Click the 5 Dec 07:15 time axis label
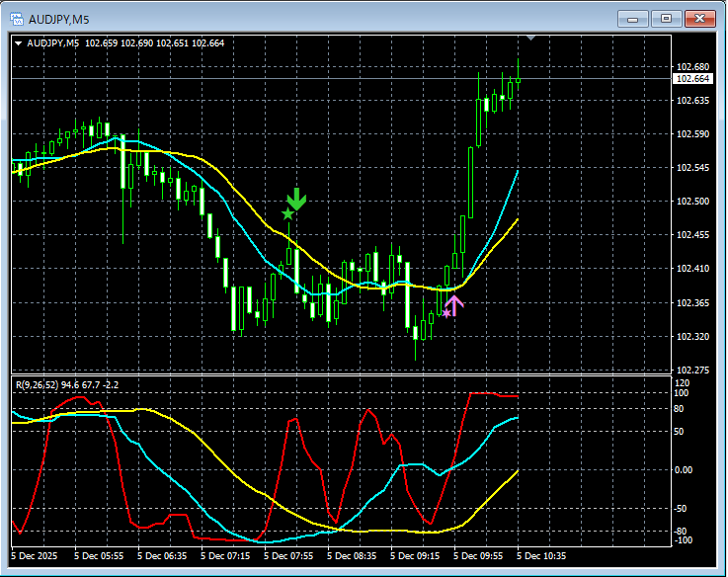This screenshot has width=728, height=577. [226, 556]
